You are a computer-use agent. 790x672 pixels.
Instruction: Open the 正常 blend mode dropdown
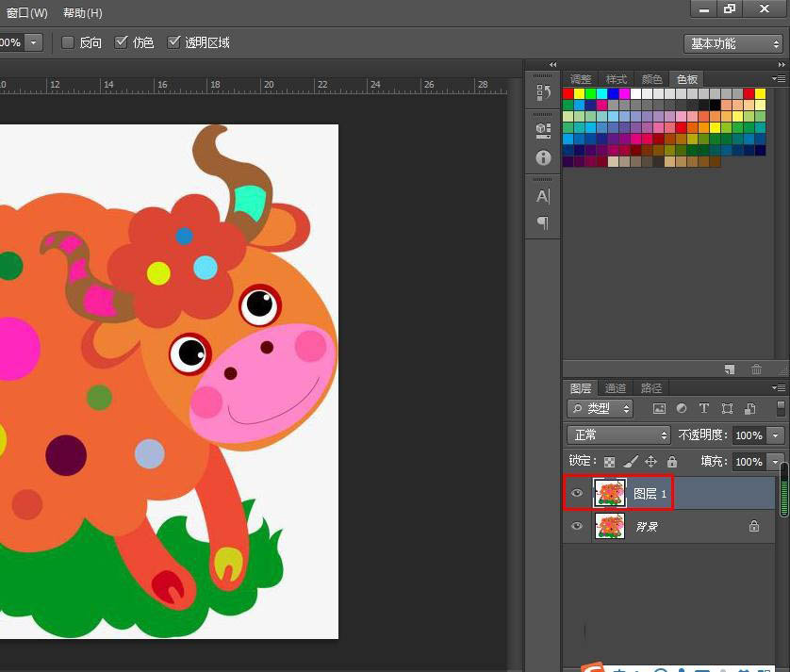tap(618, 435)
